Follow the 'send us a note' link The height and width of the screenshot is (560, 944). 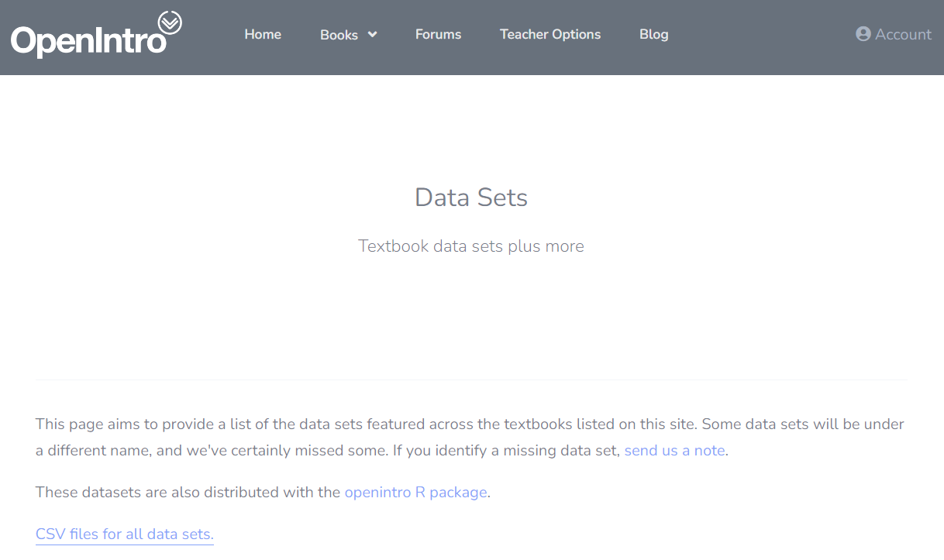[x=674, y=450]
